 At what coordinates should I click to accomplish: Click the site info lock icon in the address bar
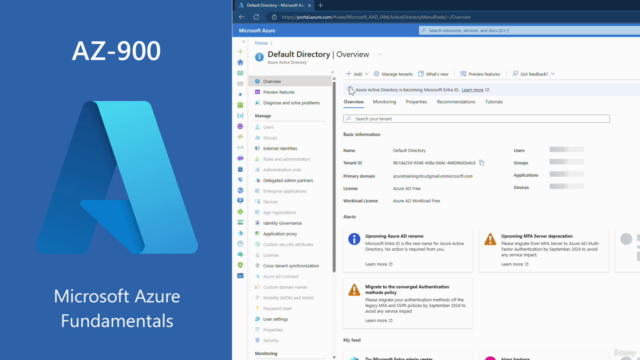point(274,17)
